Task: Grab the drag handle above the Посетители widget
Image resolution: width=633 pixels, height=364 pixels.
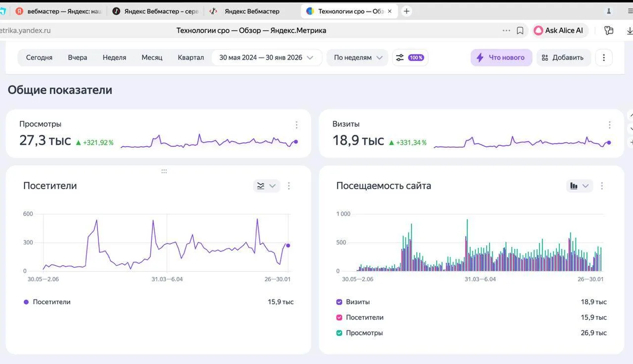Action: (x=164, y=171)
